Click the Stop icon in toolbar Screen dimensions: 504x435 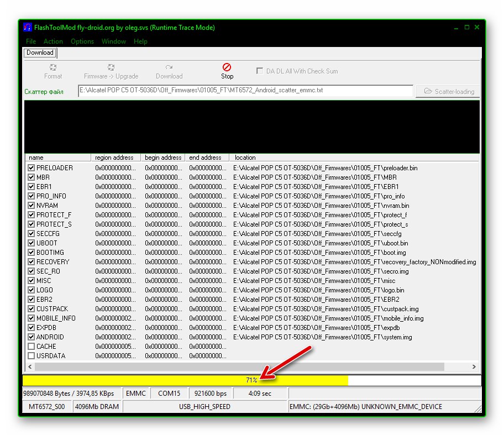[x=227, y=67]
